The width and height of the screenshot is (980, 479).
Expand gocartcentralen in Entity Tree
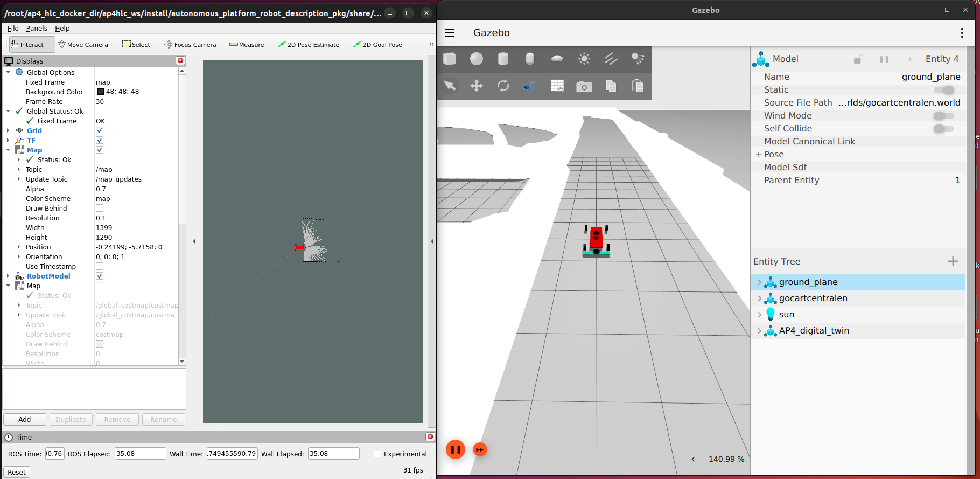(x=759, y=298)
